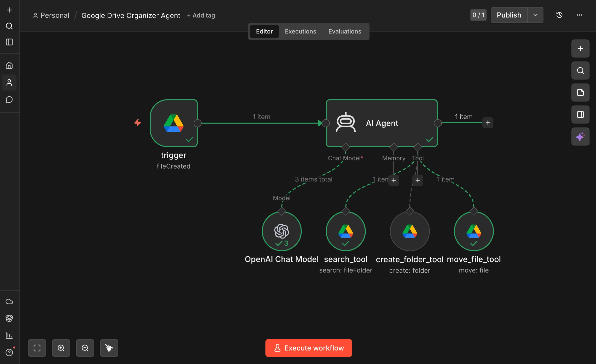Add a node with canvas plus button
This screenshot has width=596, height=364.
(x=580, y=48)
